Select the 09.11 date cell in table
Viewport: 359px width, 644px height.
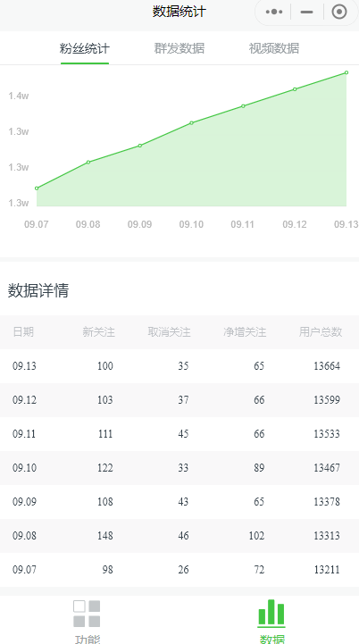(24, 434)
